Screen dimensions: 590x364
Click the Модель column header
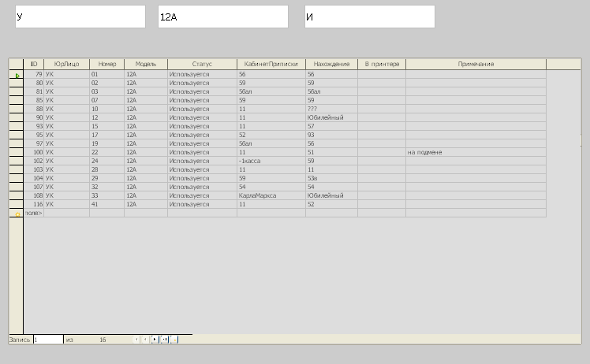[x=146, y=64]
